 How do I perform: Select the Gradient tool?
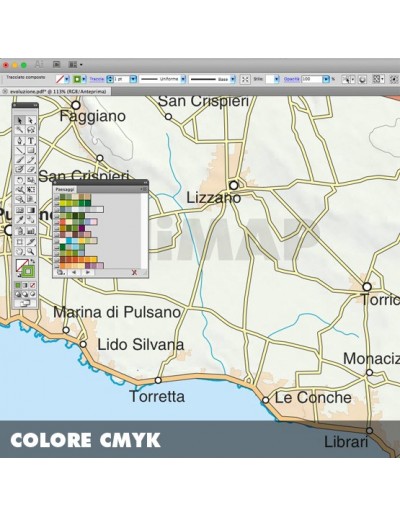[x=31, y=210]
